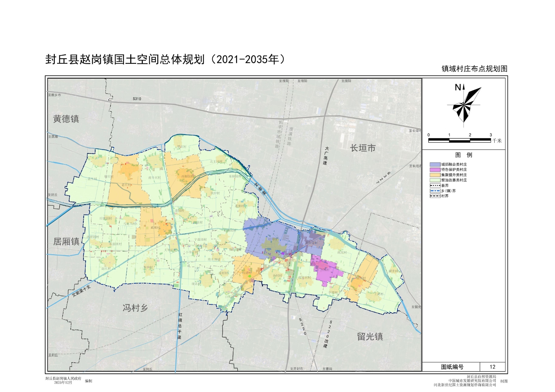Click the 居厢镇 town label
The width and height of the screenshot is (555, 392).
tap(66, 242)
